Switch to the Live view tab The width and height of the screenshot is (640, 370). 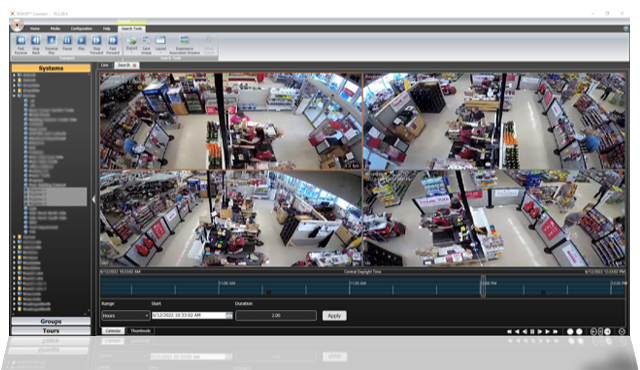[x=105, y=65]
